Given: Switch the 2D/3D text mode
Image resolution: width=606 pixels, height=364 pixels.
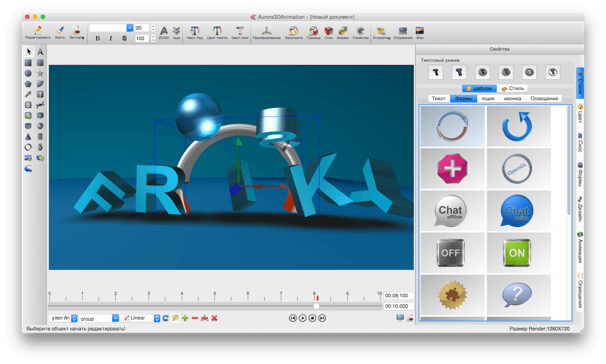Looking at the screenshot, I should pos(164,33).
